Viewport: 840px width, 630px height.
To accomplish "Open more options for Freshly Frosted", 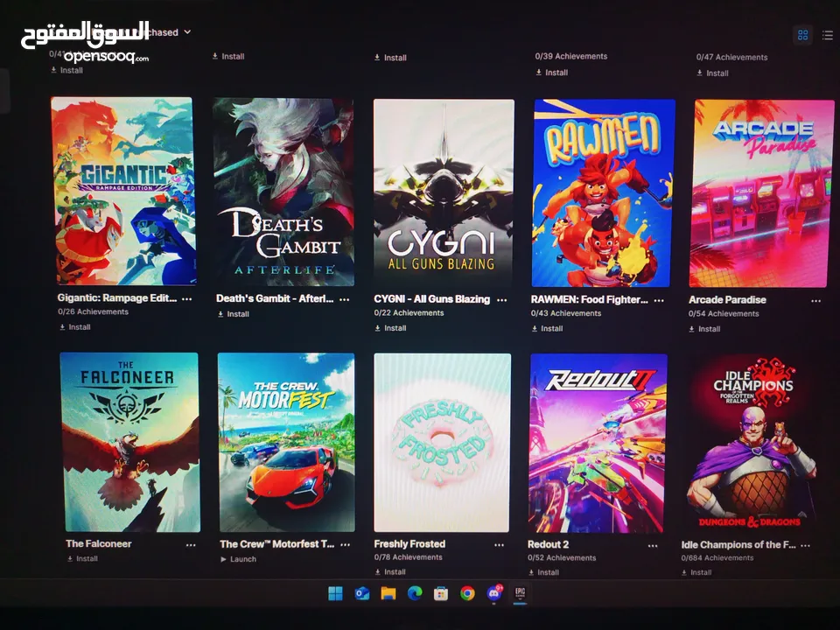I will [x=500, y=545].
